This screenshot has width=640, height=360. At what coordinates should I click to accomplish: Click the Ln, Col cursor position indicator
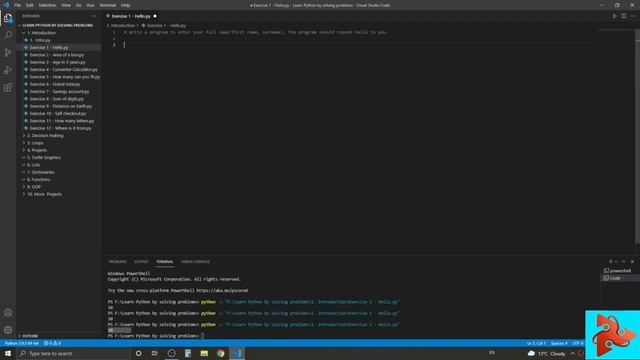pyautogui.click(x=536, y=343)
